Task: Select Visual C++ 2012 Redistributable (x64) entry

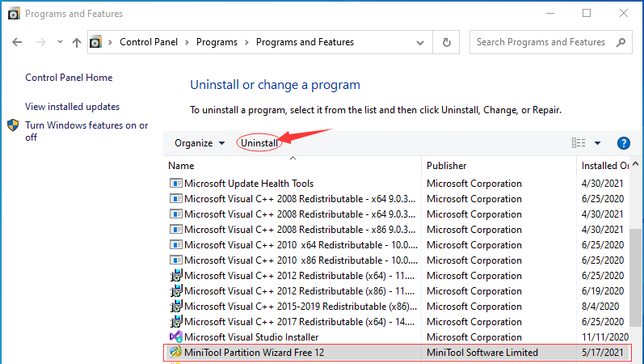Action: (x=397, y=275)
